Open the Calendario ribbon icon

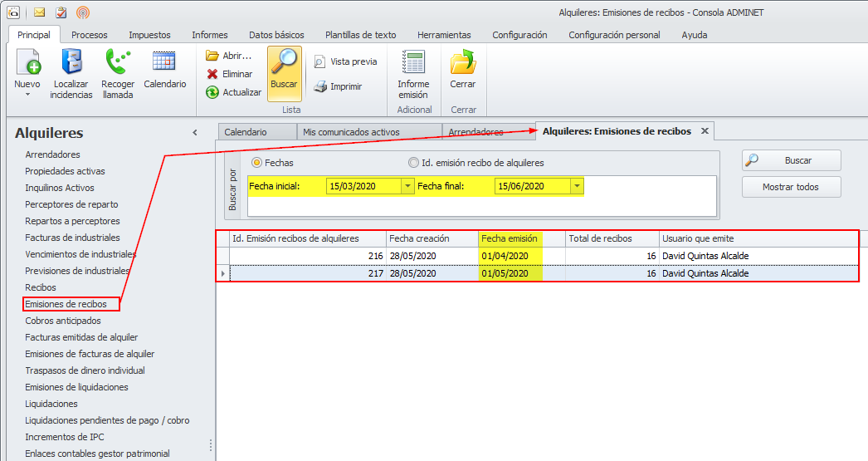(x=164, y=63)
